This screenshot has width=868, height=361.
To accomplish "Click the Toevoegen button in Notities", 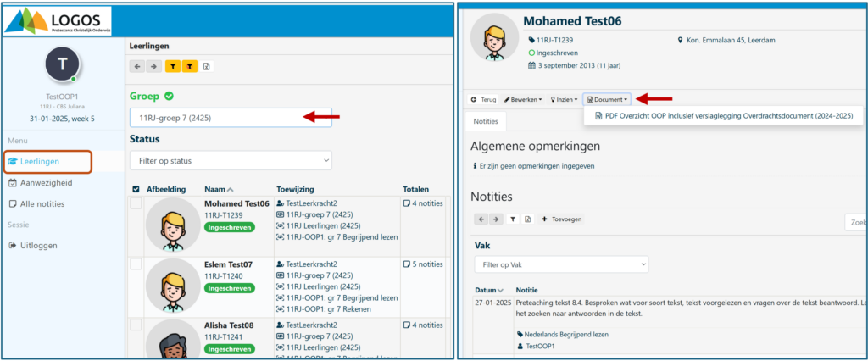I will pos(561,219).
